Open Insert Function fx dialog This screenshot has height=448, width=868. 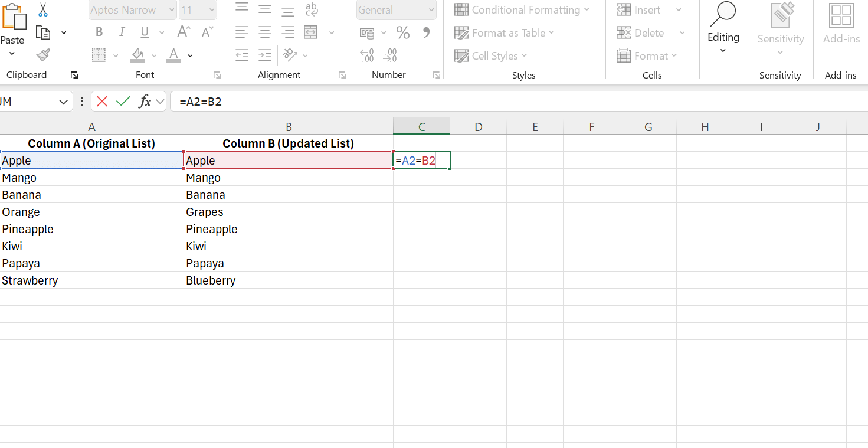(145, 102)
